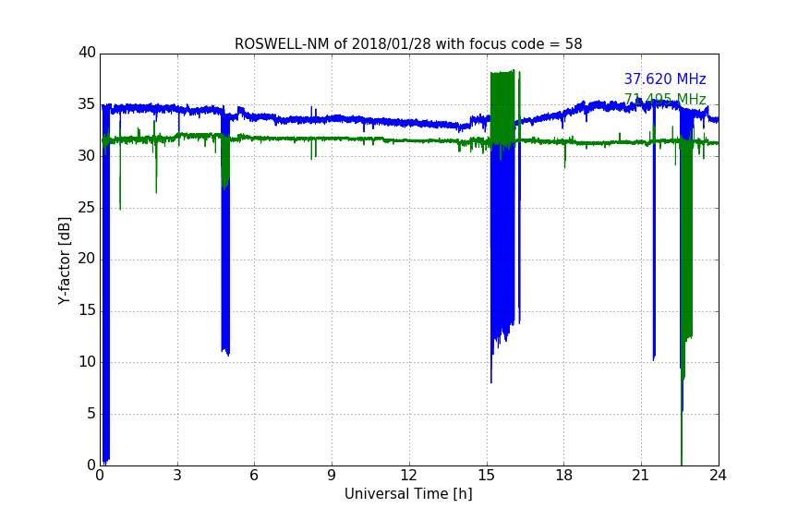This screenshot has width=798, height=532.
Task: Select the blue '37.620 MHz' legend label
Action: point(665,79)
